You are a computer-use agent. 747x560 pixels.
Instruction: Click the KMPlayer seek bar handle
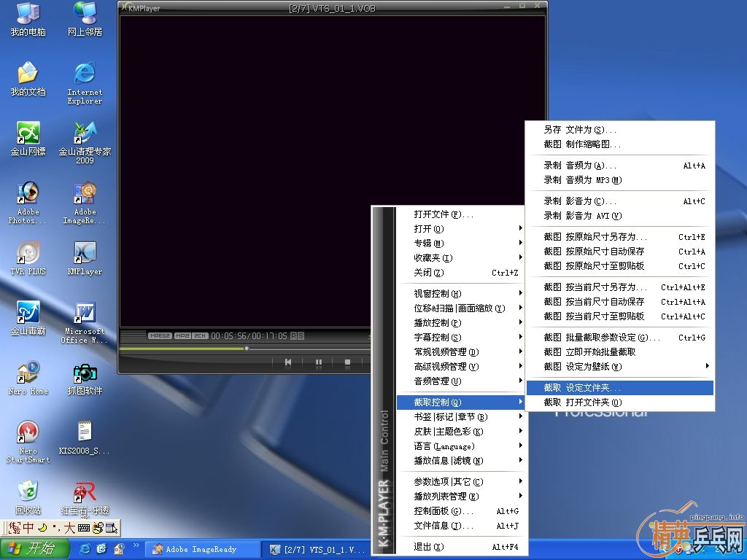pyautogui.click(x=247, y=349)
